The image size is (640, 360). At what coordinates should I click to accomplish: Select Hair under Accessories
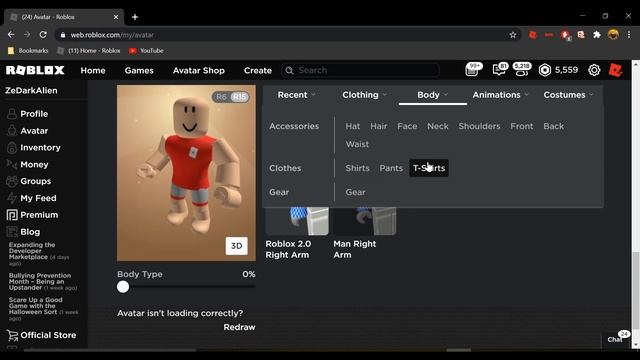coord(379,126)
